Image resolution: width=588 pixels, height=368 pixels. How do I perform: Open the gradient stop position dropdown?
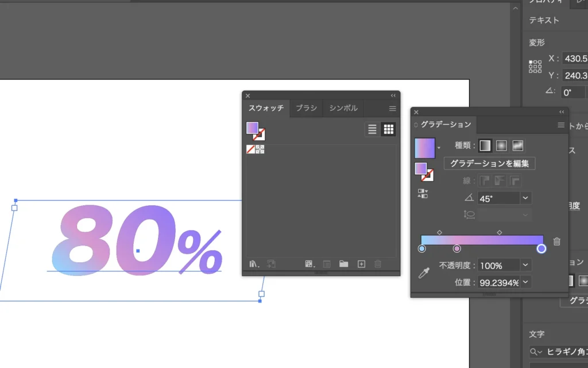525,282
